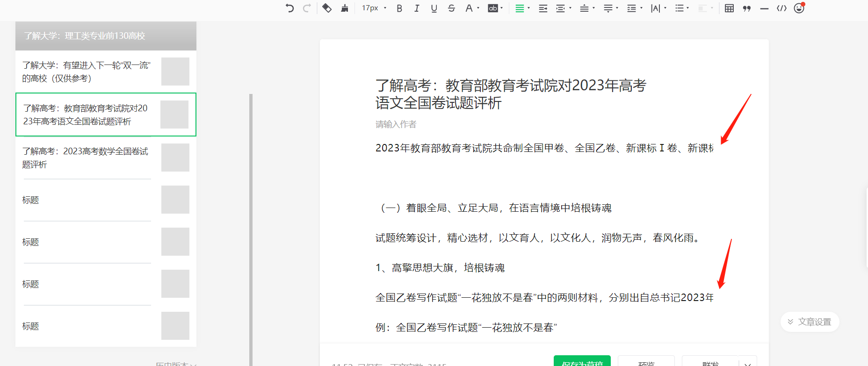Open the font color picker arrow

tap(478, 8)
